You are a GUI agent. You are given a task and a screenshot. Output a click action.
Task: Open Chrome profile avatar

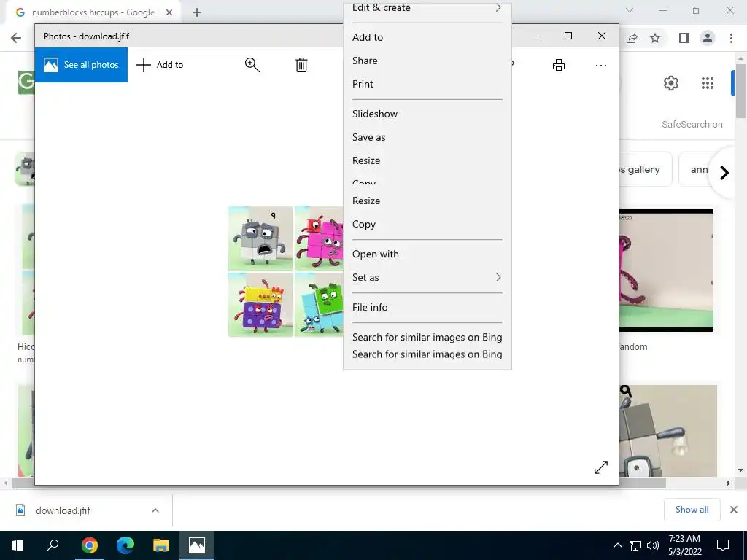708,38
